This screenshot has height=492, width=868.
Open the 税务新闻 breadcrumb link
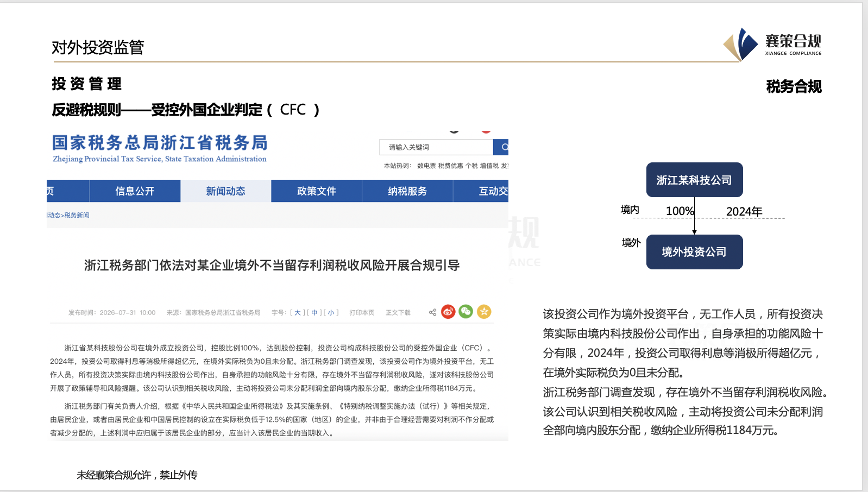(x=77, y=215)
